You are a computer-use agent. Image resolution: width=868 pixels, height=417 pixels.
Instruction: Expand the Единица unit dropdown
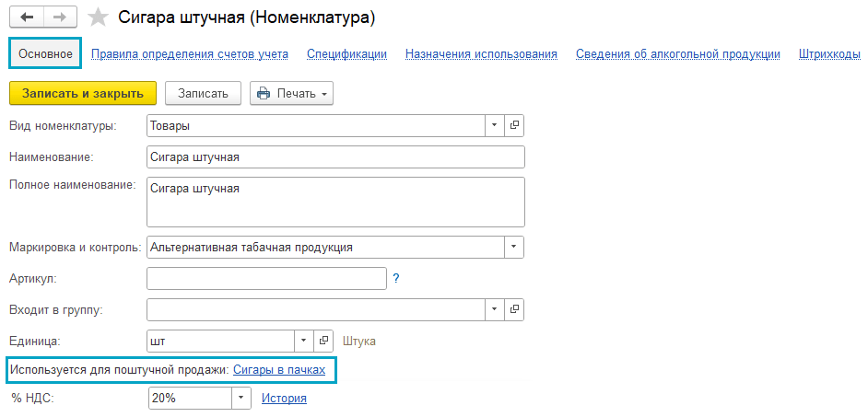point(303,341)
